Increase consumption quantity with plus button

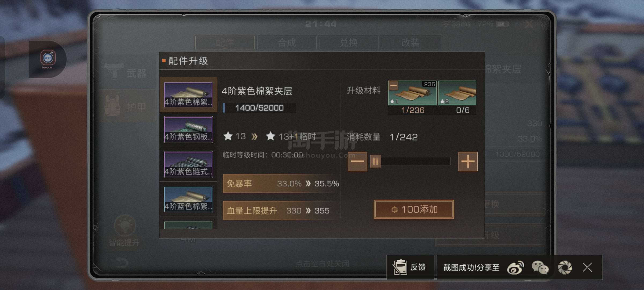coord(468,161)
